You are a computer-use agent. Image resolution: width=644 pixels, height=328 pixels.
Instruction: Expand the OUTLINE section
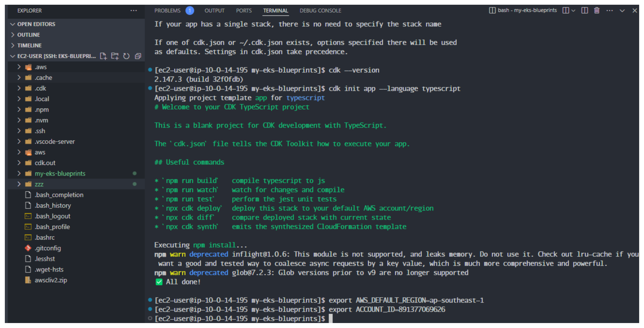click(x=76, y=35)
